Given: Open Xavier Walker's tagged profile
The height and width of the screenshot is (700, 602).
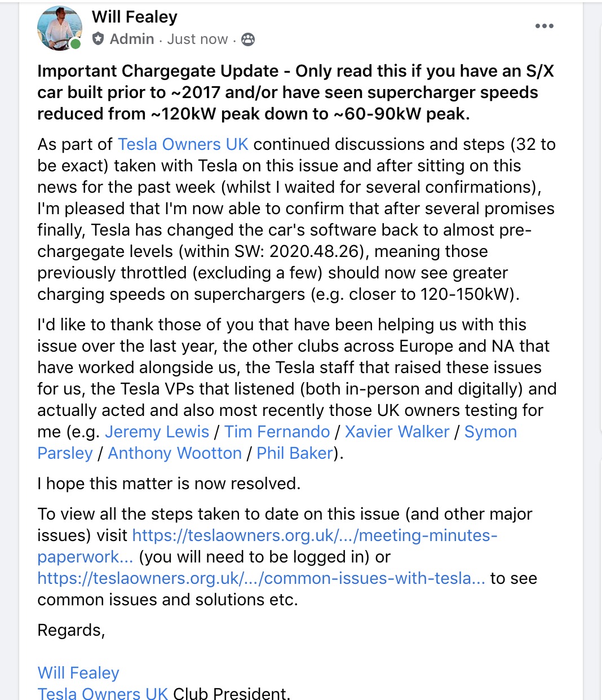Looking at the screenshot, I should pyautogui.click(x=397, y=432).
